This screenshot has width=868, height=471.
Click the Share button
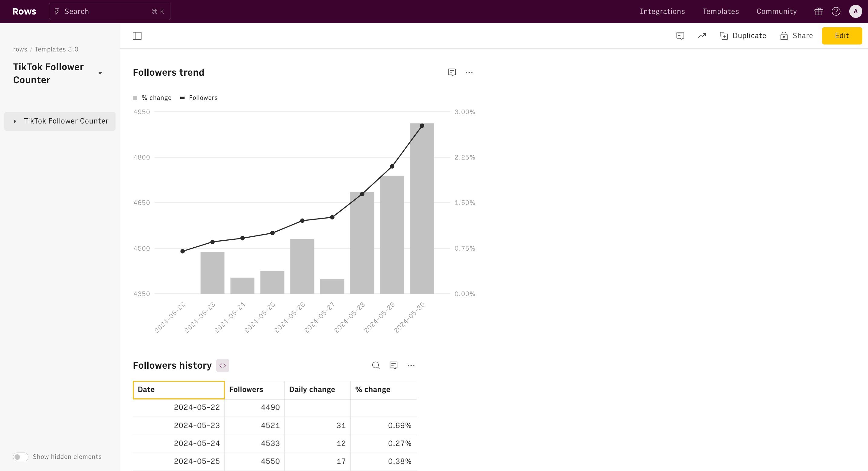pyautogui.click(x=796, y=36)
